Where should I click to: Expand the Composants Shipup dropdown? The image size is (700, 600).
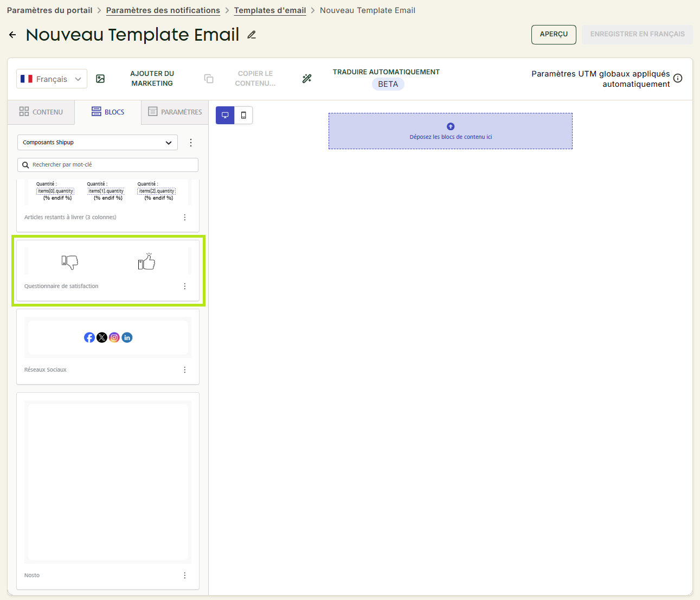pos(98,143)
